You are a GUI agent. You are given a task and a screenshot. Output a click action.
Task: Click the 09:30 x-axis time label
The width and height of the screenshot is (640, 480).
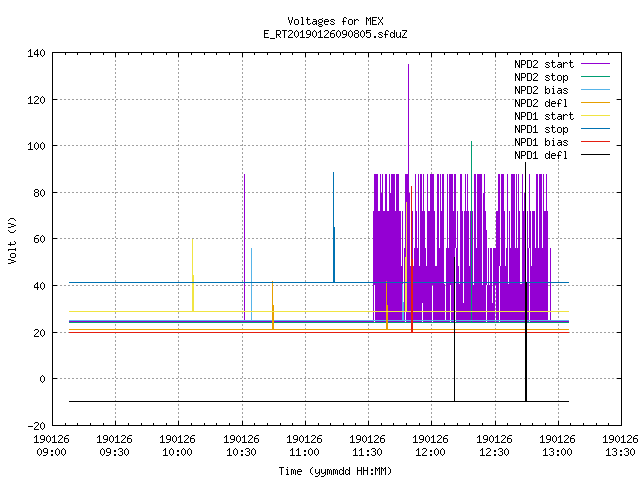pos(115,452)
